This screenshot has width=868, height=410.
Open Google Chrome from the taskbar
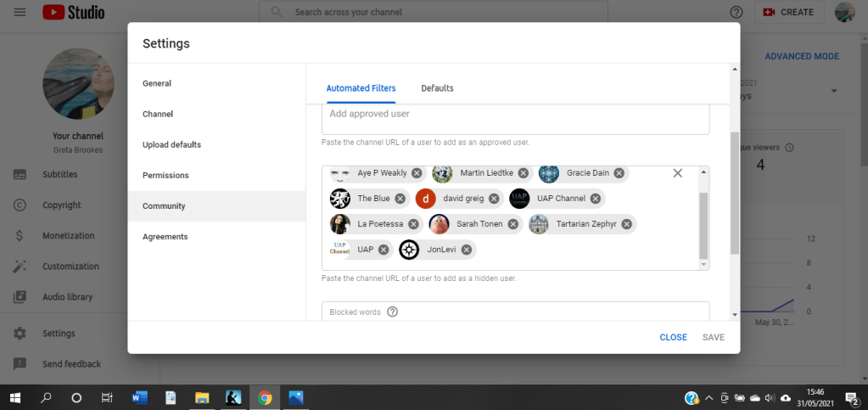click(x=265, y=397)
